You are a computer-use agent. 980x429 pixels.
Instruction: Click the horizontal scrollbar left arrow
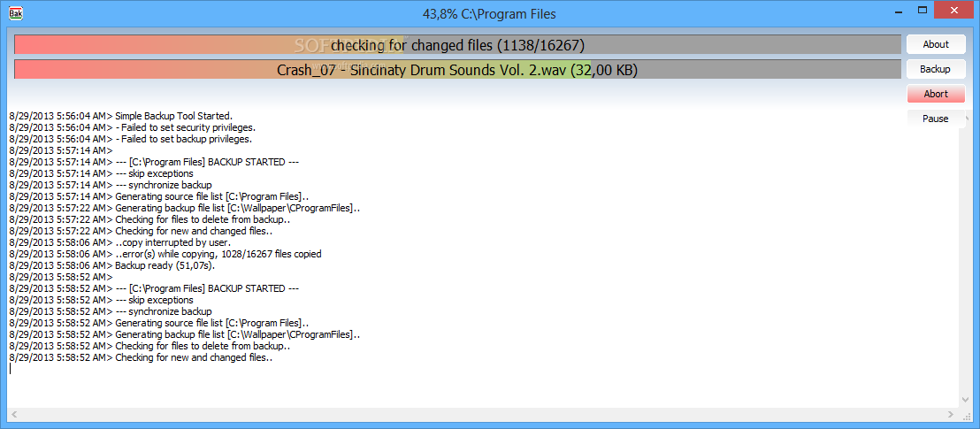pyautogui.click(x=14, y=414)
